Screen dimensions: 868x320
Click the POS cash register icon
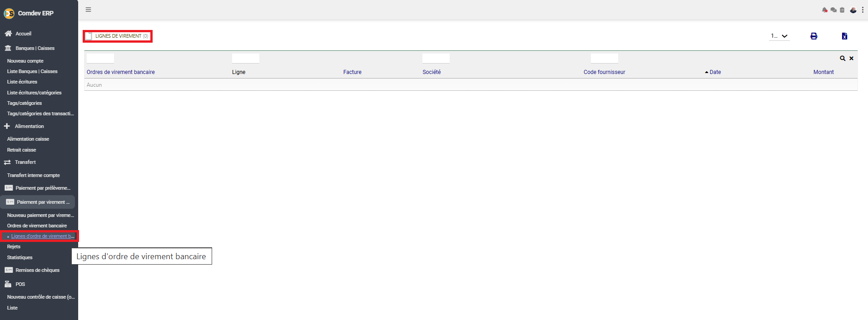click(x=8, y=284)
